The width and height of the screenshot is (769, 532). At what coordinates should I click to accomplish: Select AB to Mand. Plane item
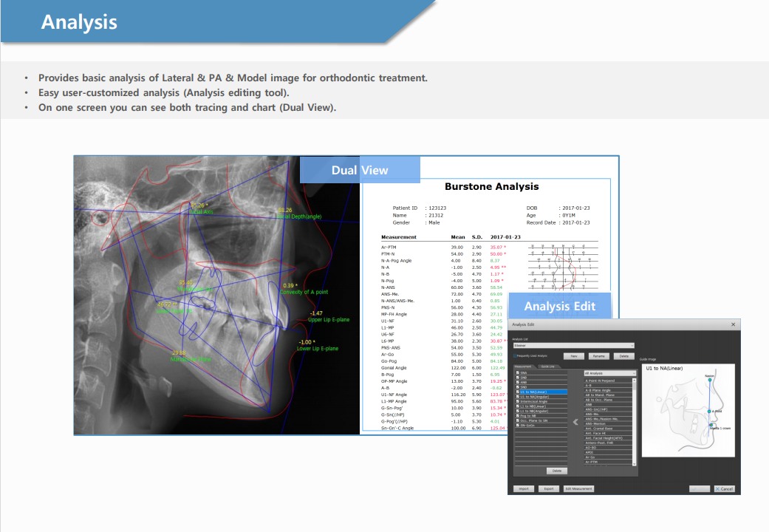click(608, 395)
